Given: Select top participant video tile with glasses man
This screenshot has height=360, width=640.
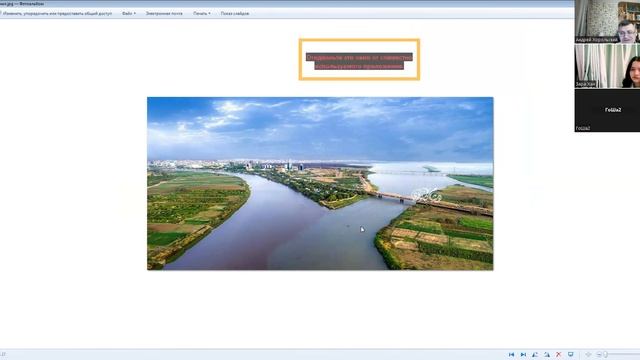Looking at the screenshot, I should tap(607, 21).
